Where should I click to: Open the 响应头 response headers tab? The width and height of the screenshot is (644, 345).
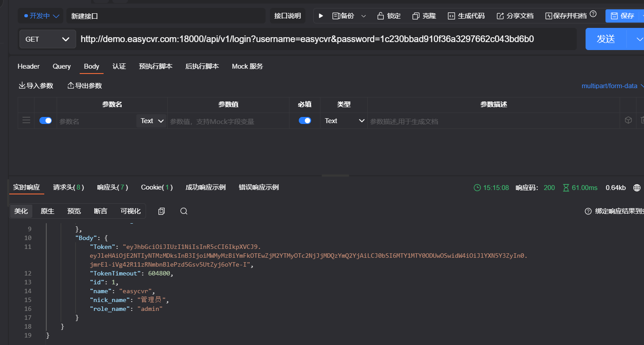coord(113,187)
